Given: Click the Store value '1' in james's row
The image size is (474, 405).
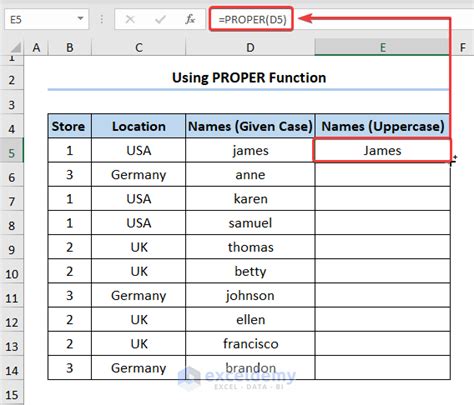Looking at the screenshot, I should 70,150.
